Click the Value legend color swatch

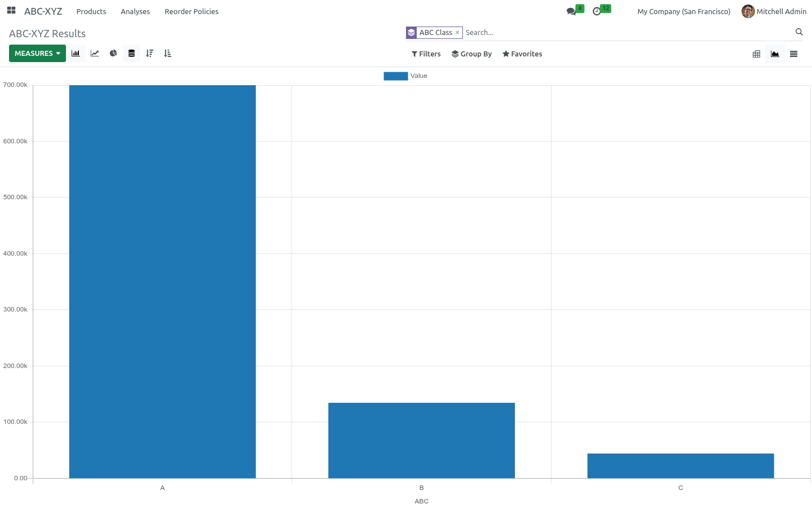tap(396, 76)
